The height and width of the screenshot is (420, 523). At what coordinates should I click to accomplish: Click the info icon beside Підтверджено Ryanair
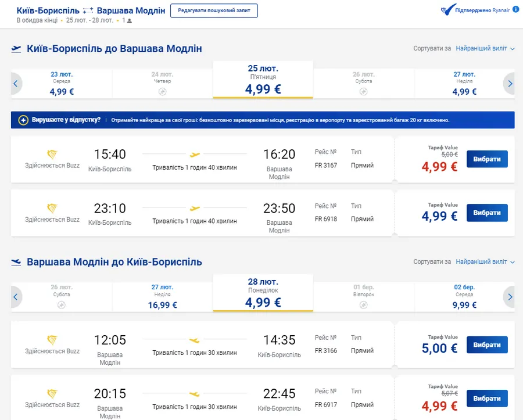517,10
